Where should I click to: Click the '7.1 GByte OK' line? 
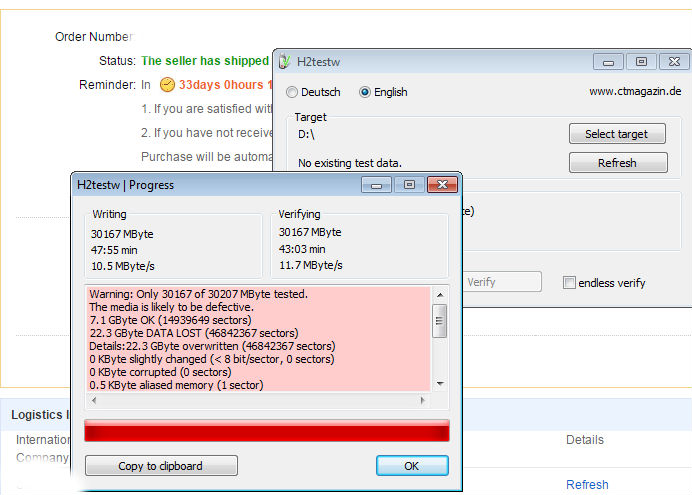pos(170,320)
